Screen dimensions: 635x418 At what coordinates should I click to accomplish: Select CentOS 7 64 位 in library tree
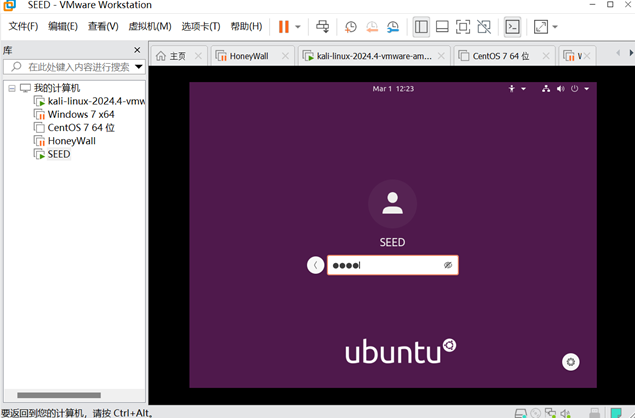pyautogui.click(x=81, y=128)
